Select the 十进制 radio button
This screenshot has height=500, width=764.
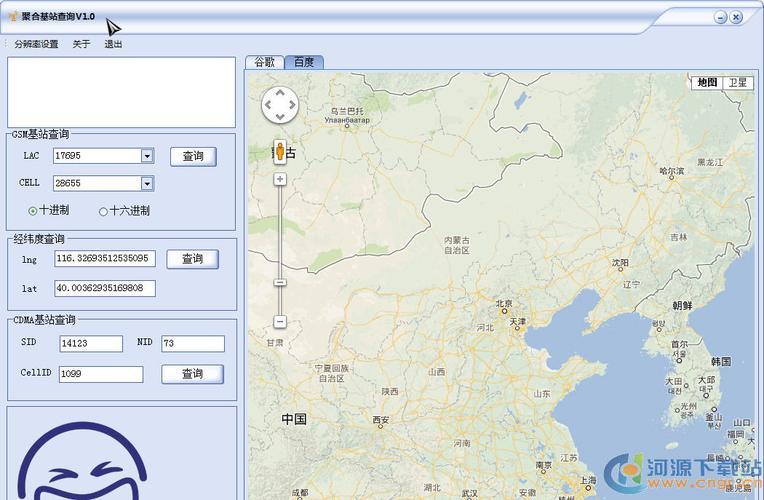click(x=33, y=211)
